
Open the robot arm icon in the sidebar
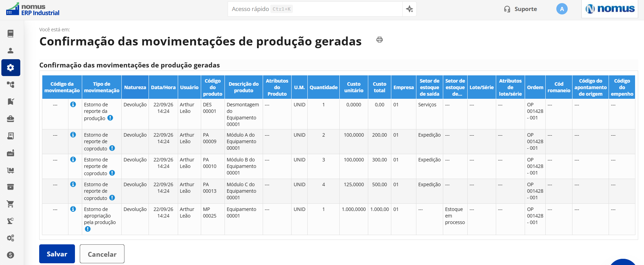coord(11,221)
